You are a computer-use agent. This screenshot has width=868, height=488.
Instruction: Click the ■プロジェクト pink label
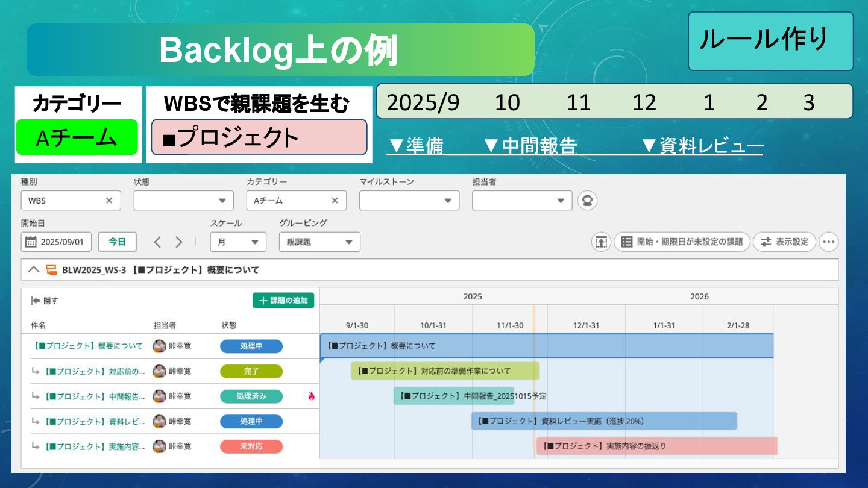[259, 137]
